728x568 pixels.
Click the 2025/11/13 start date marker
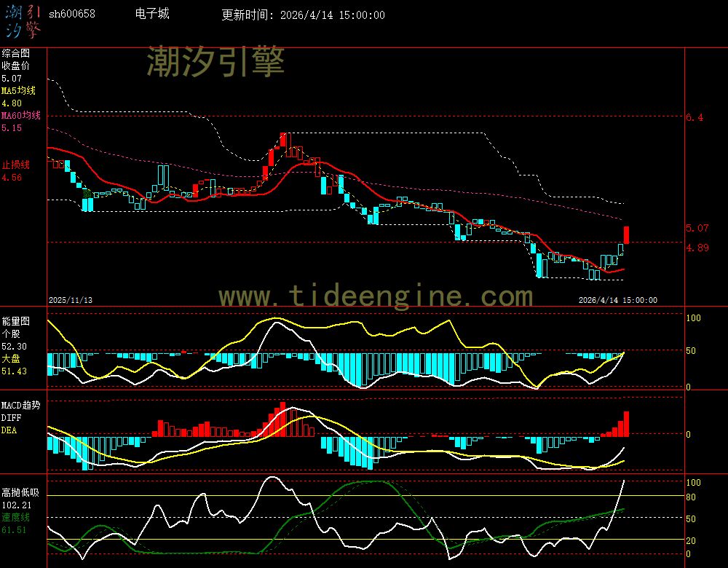click(x=71, y=299)
